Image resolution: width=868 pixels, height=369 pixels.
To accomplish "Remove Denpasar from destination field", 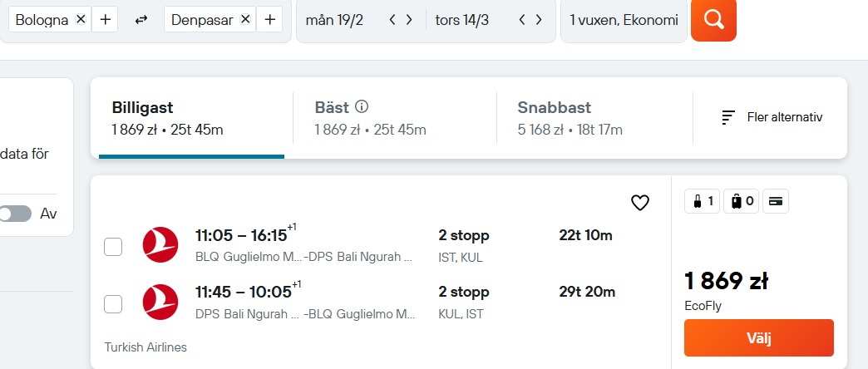I will (x=246, y=19).
